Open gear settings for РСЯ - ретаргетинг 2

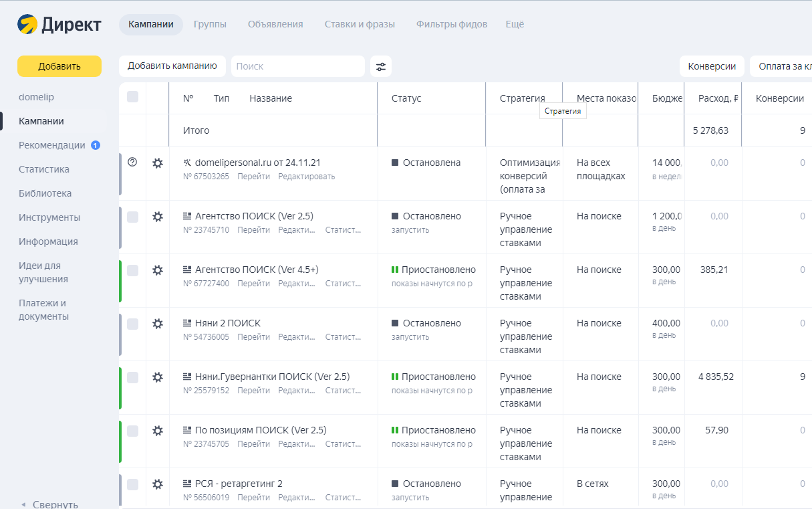(158, 484)
